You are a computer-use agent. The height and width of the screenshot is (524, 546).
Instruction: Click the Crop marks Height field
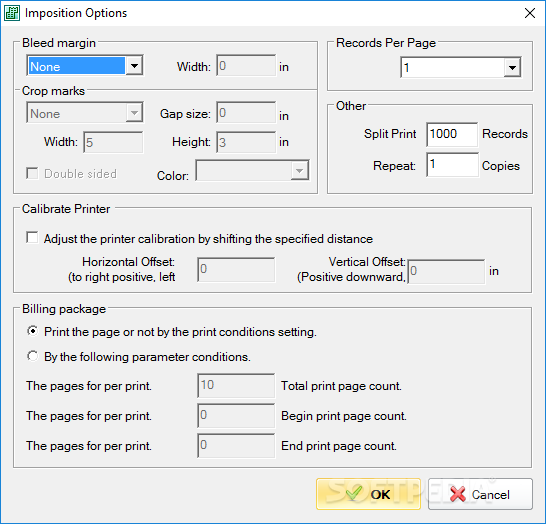246,142
